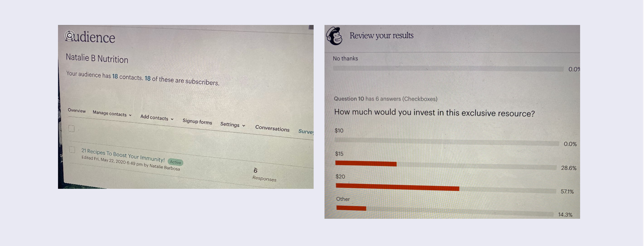Switch to the Overview tab
Screen dimensions: 644x246
77,111
